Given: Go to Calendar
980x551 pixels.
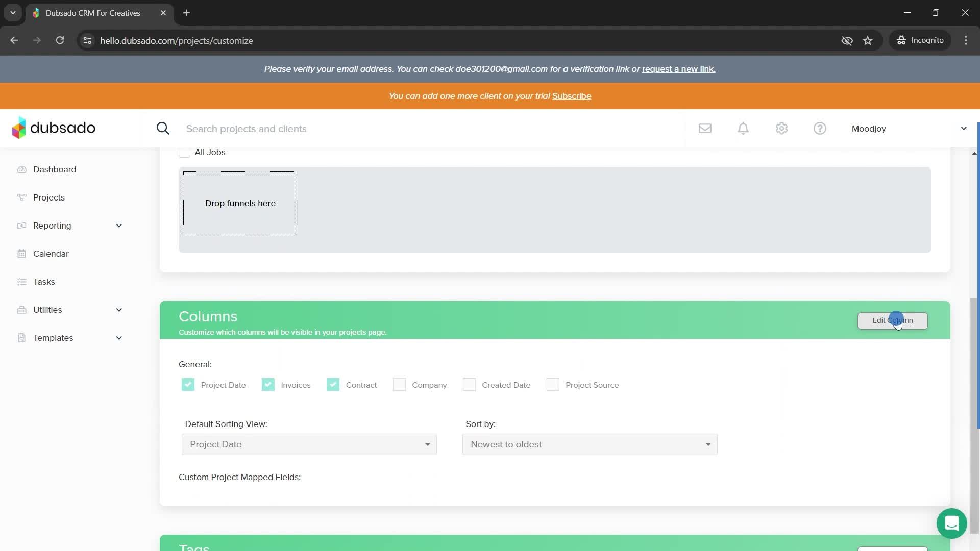Looking at the screenshot, I should (x=51, y=254).
